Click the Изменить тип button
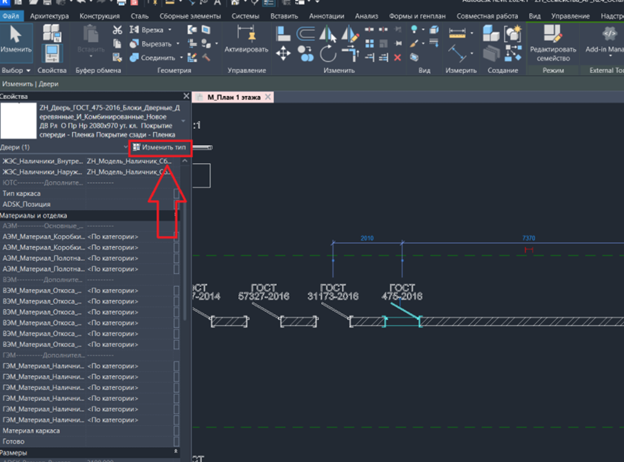The width and height of the screenshot is (624, 462). pos(160,147)
